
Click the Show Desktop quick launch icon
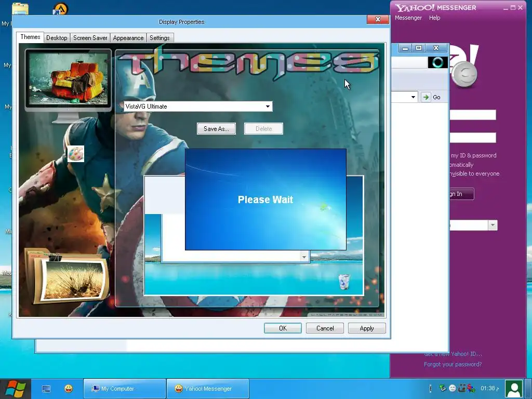click(46, 389)
